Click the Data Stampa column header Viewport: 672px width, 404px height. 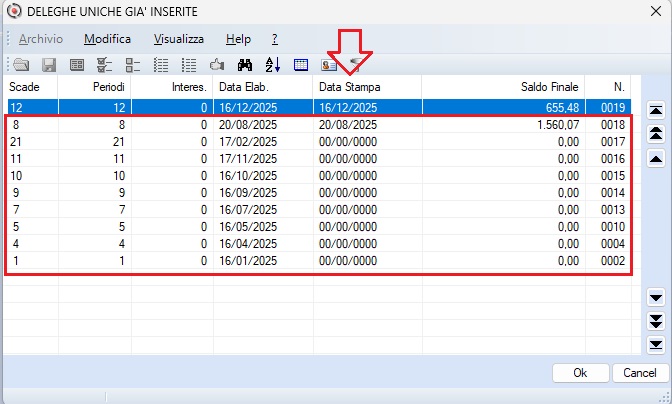[367, 87]
